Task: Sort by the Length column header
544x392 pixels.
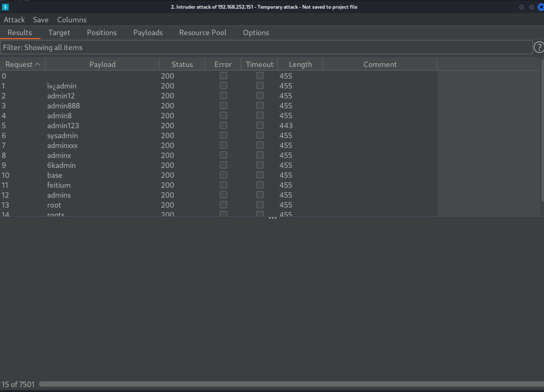Action: tap(300, 65)
